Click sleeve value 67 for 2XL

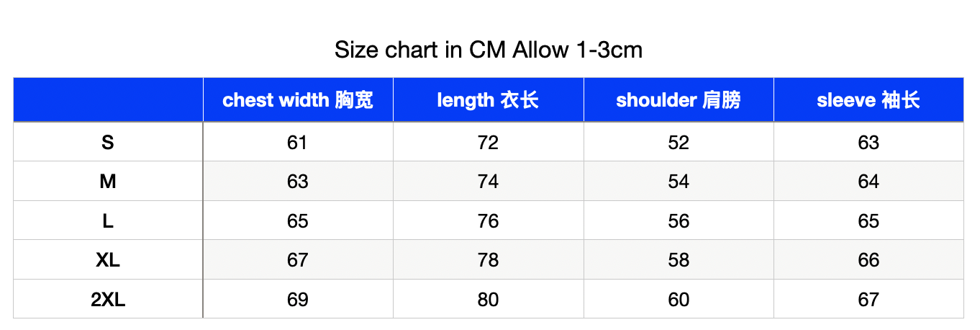(868, 298)
